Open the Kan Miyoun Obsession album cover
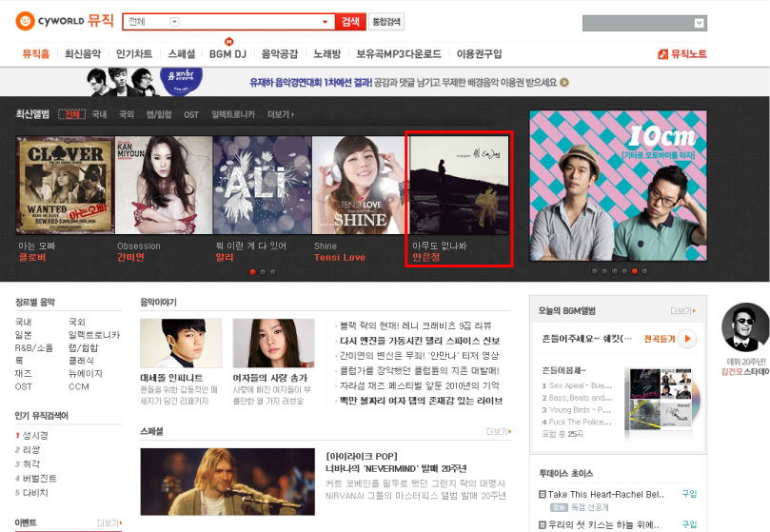This screenshot has width=770, height=532. pyautogui.click(x=164, y=186)
